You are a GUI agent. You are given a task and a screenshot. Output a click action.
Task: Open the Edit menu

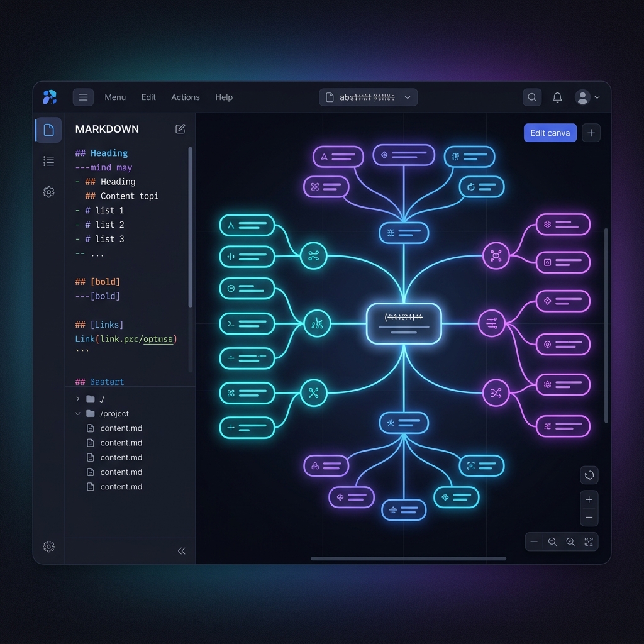pyautogui.click(x=148, y=97)
